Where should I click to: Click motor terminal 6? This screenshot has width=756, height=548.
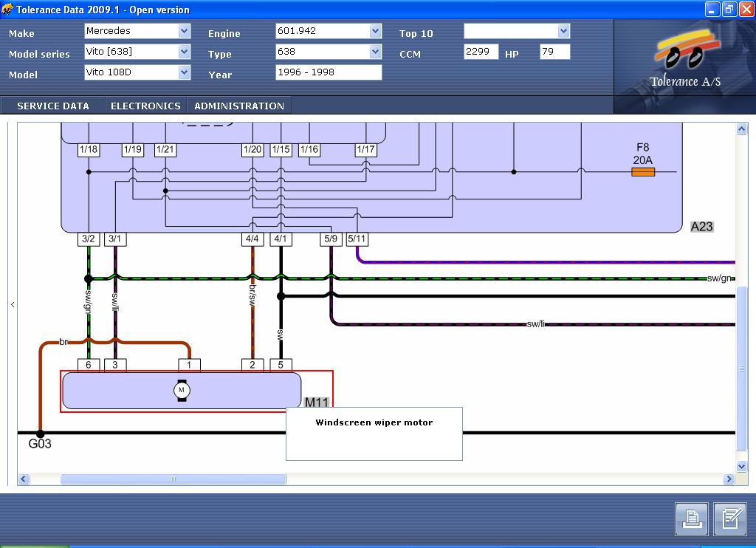point(89,365)
